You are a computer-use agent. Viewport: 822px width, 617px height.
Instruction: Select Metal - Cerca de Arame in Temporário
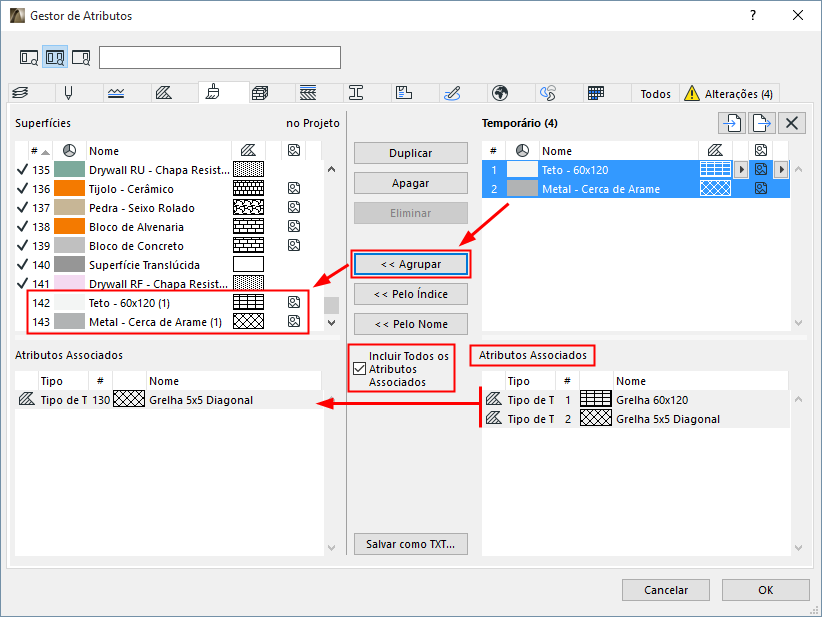point(635,189)
